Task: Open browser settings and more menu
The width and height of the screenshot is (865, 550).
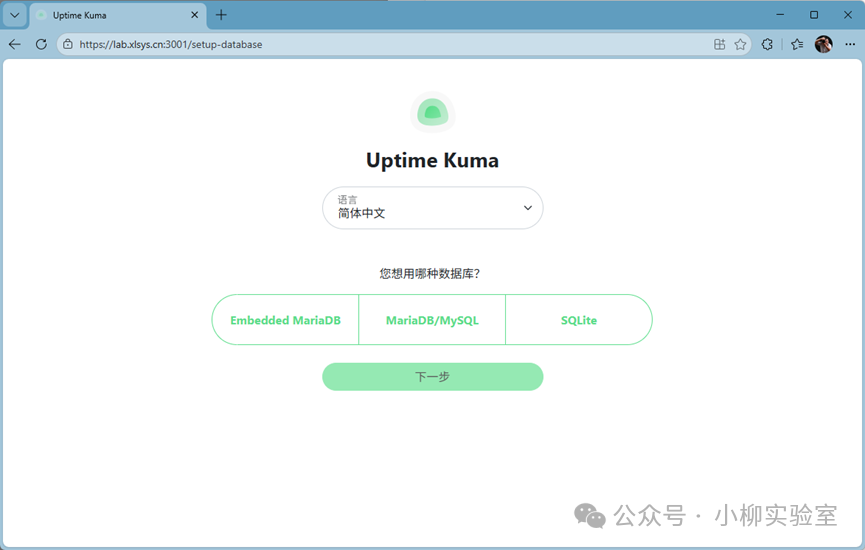Action: coord(850,44)
